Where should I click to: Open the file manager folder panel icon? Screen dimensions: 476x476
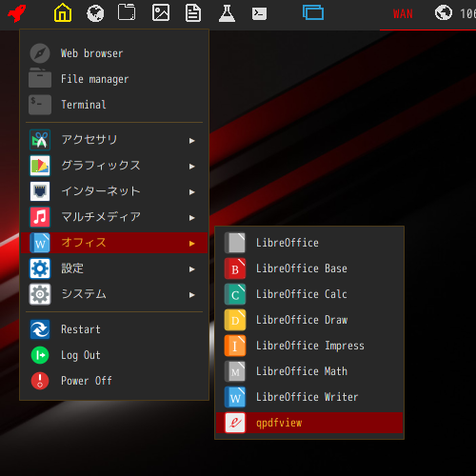(127, 12)
